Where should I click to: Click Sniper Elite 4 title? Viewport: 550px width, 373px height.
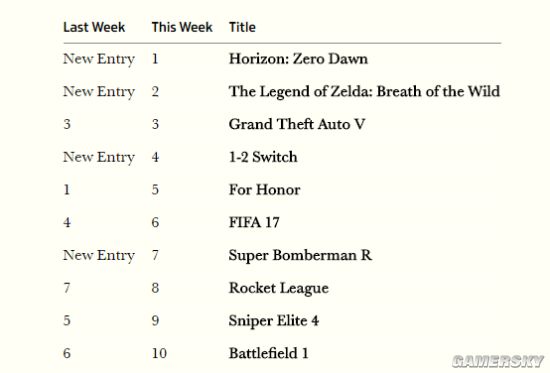coord(274,321)
